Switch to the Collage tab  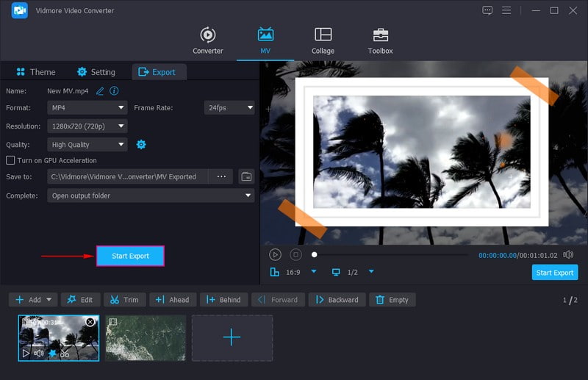(323, 40)
